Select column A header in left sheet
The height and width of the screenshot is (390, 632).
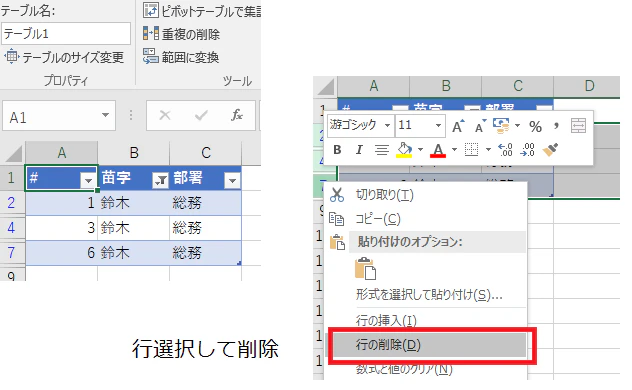(x=61, y=153)
